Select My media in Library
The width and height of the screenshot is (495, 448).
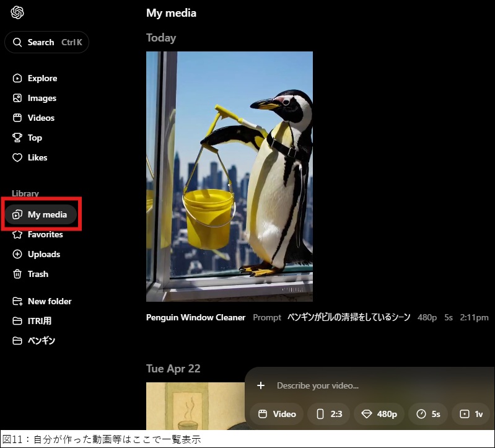pos(41,214)
